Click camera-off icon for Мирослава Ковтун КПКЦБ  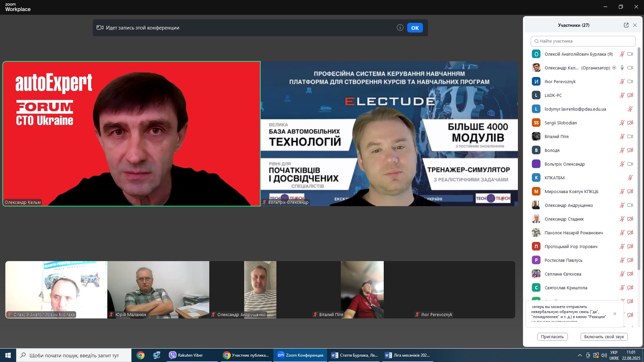point(630,191)
